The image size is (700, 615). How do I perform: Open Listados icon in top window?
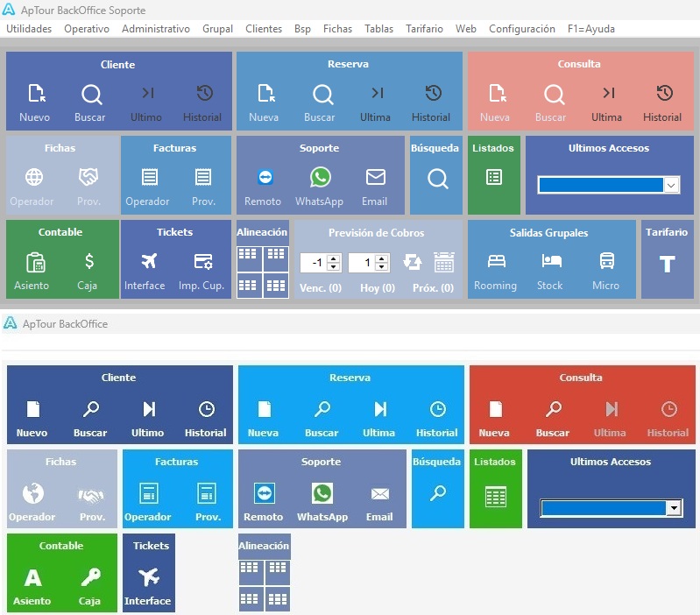(x=494, y=177)
